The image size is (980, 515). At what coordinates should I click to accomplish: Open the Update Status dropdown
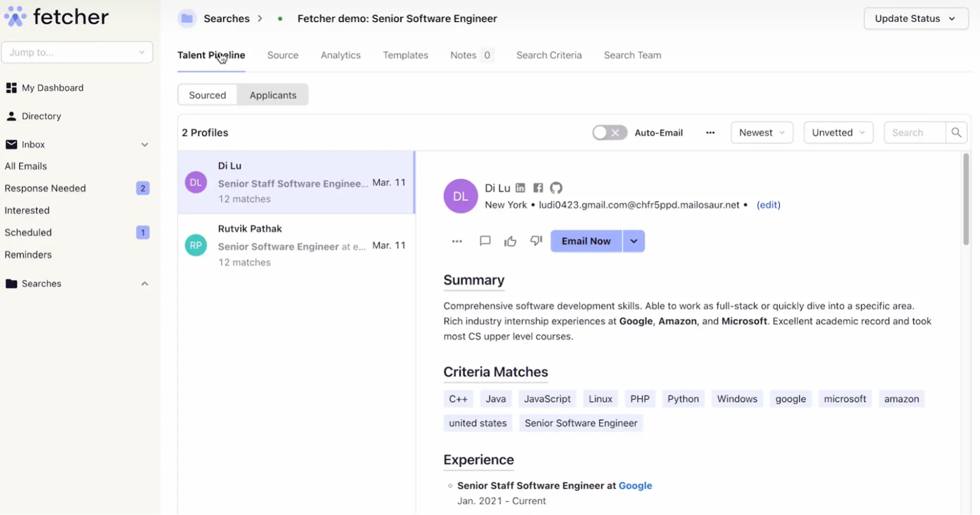coord(916,19)
